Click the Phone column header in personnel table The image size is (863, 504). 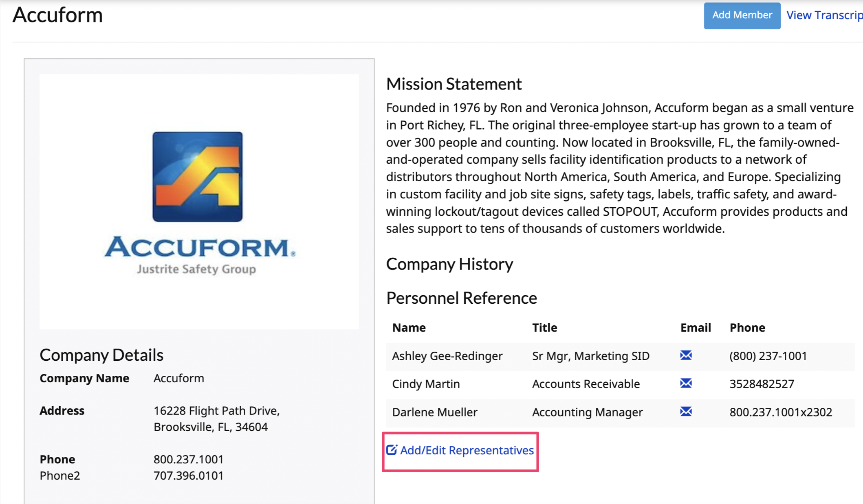click(x=747, y=328)
